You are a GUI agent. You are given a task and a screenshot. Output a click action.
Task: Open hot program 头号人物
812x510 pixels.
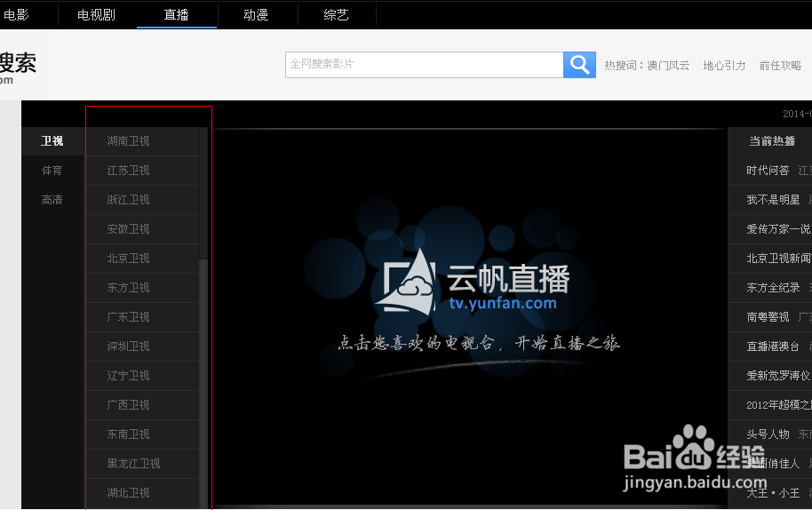point(768,434)
